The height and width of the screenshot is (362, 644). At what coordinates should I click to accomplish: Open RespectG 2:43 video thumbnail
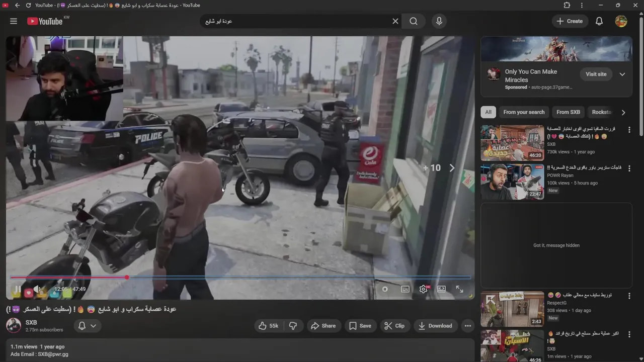pyautogui.click(x=512, y=309)
